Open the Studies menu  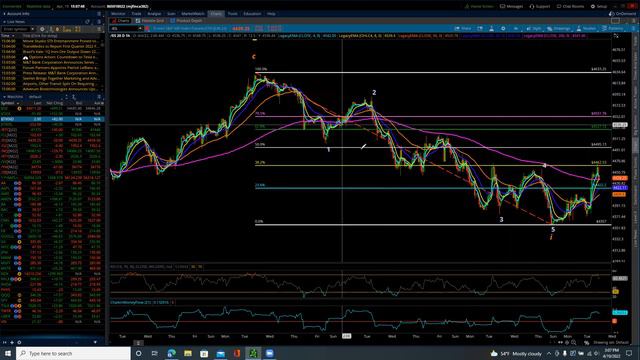[x=587, y=29]
